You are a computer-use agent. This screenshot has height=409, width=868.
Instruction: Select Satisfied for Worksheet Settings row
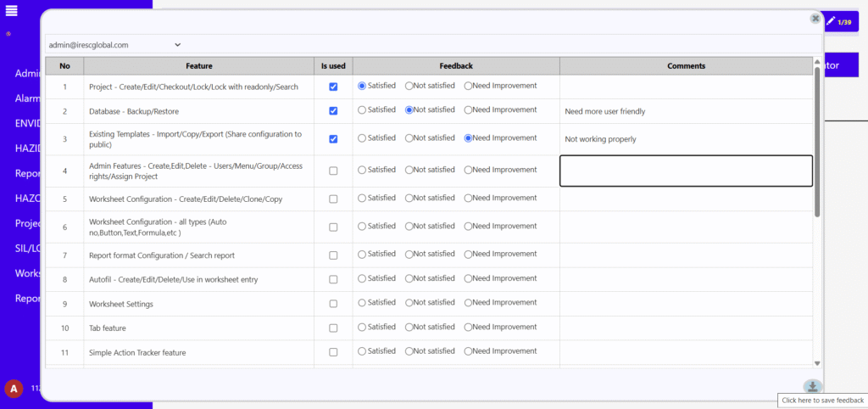point(363,303)
